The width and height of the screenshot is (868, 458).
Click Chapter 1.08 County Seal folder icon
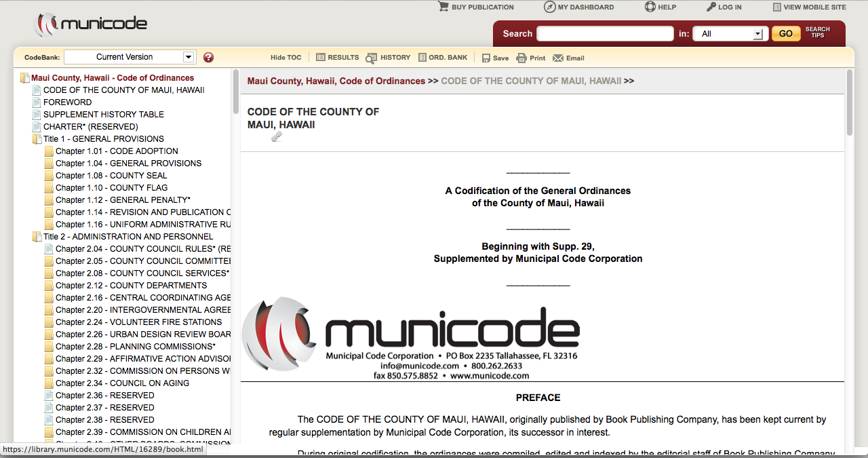[x=49, y=176]
